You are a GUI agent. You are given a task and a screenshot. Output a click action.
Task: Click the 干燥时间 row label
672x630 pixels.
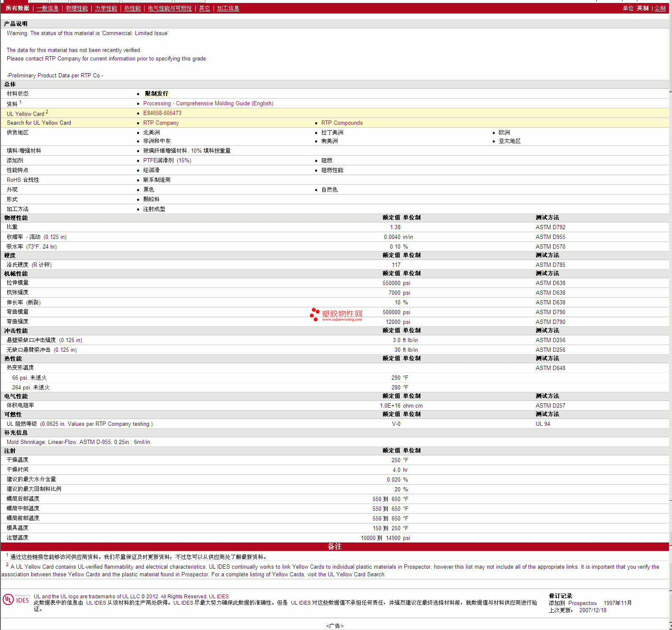[17, 470]
